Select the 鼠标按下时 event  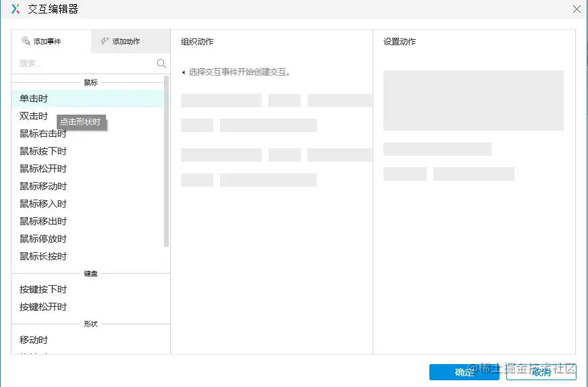tap(87, 151)
